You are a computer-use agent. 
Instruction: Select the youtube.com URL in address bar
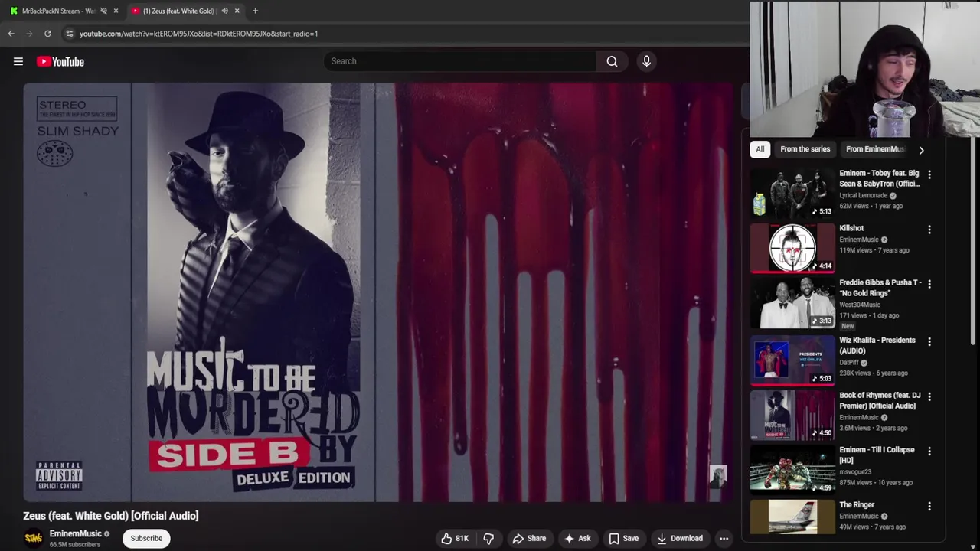click(x=198, y=34)
